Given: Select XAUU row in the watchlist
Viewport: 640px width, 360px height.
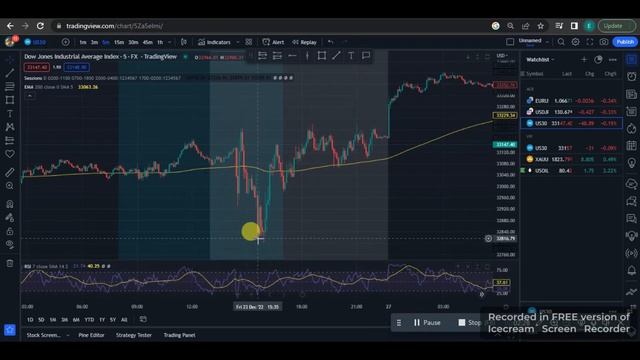Looking at the screenshot, I should click(x=571, y=159).
